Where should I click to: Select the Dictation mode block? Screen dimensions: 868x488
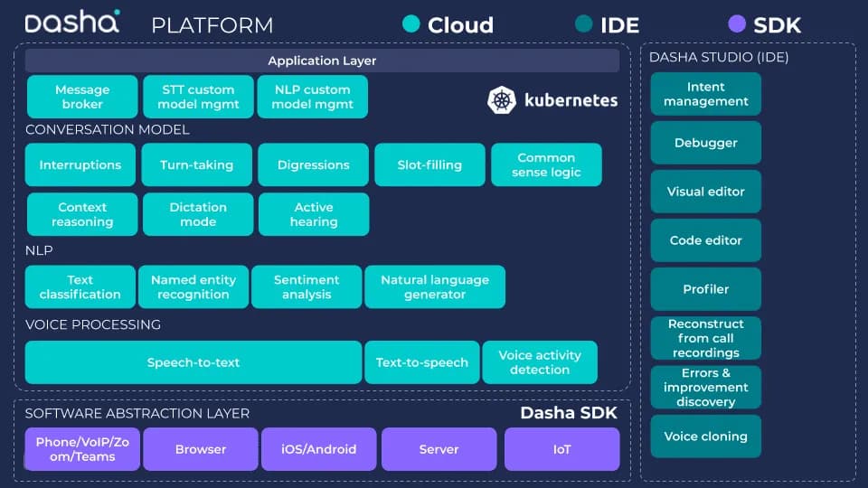tap(198, 214)
